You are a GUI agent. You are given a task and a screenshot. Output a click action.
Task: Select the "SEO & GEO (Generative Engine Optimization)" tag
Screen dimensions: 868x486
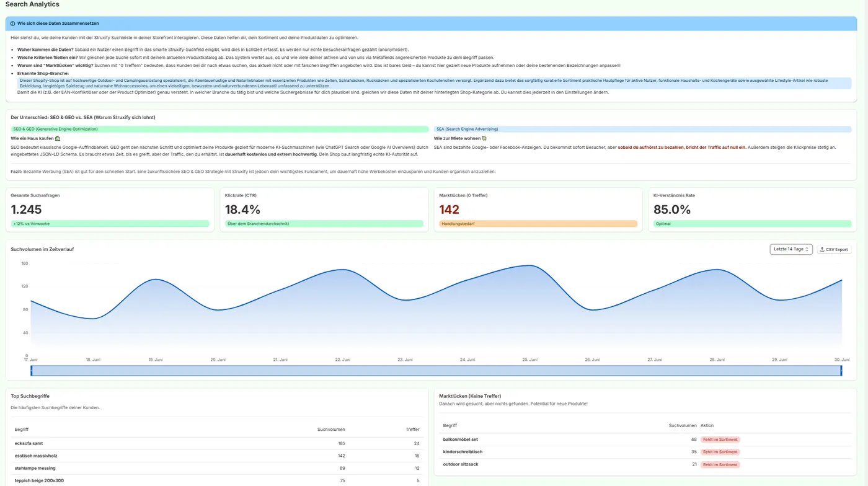coord(219,129)
